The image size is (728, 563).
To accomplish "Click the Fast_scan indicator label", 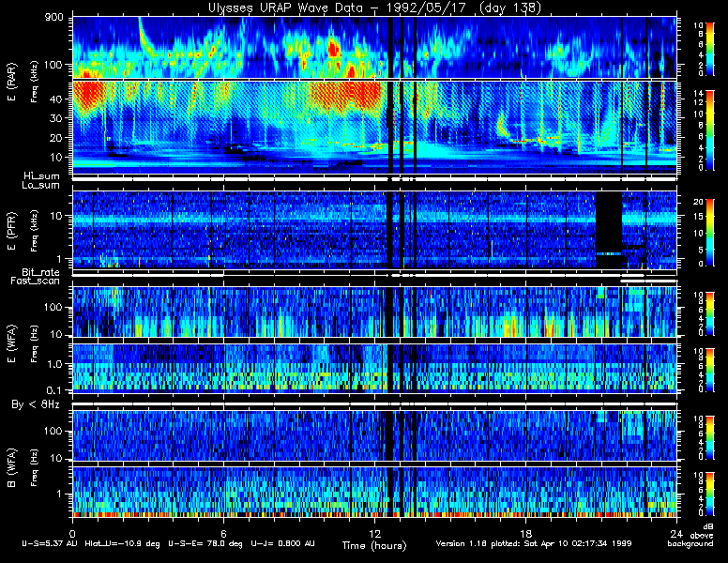I will (35, 281).
